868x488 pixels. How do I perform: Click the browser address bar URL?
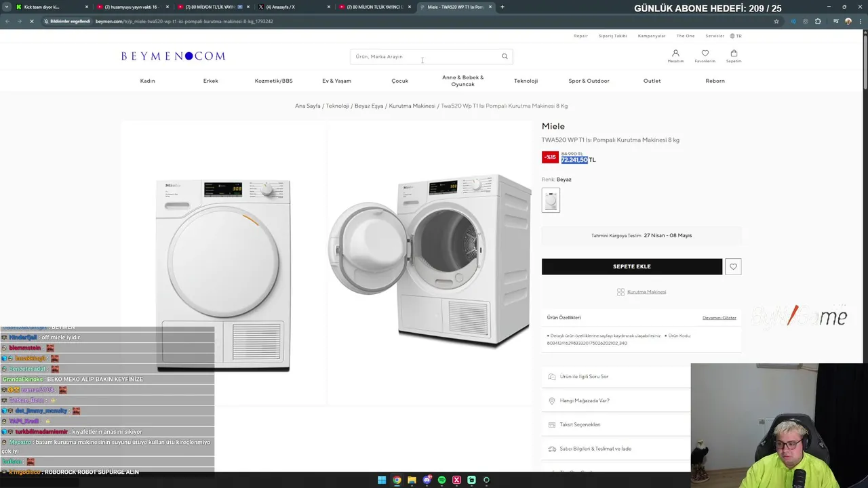[x=184, y=21]
